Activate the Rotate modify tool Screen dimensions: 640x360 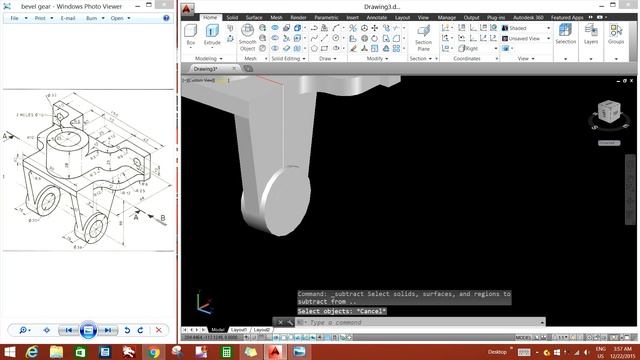tap(374, 38)
